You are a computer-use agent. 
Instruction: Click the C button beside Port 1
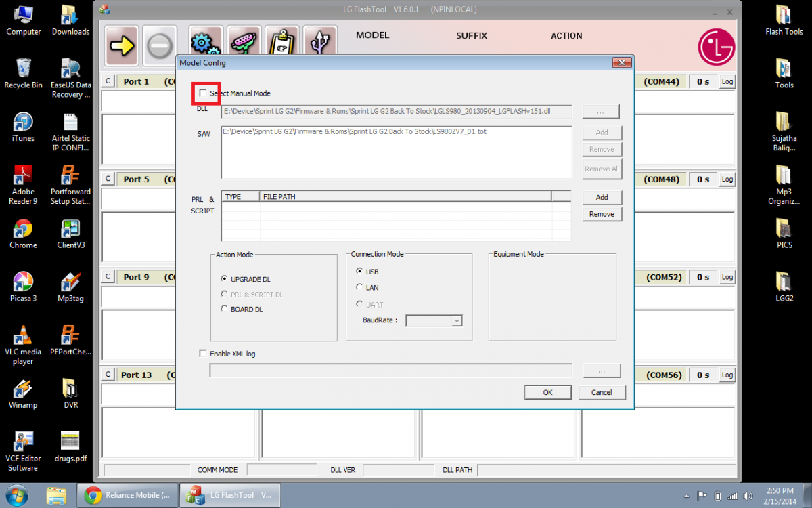(108, 81)
